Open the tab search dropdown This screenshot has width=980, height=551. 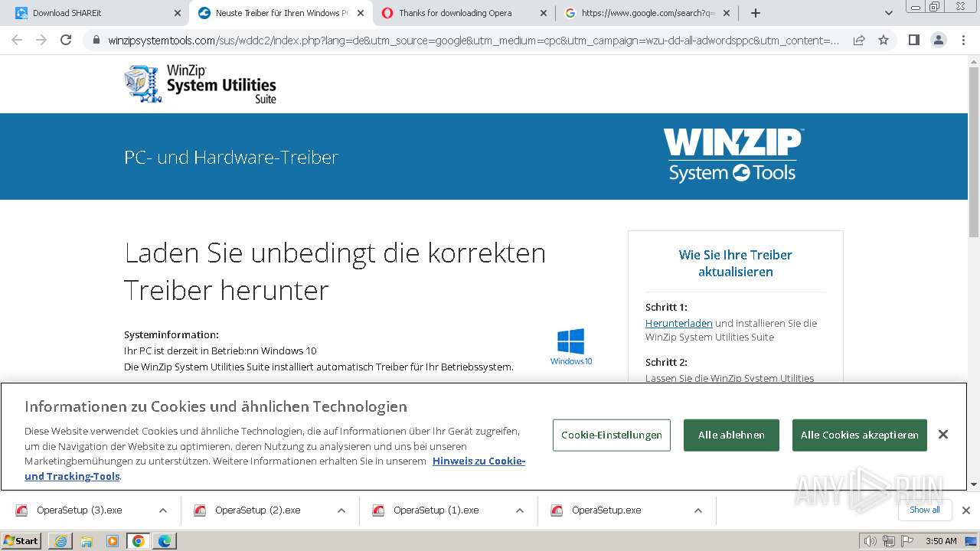pos(889,13)
